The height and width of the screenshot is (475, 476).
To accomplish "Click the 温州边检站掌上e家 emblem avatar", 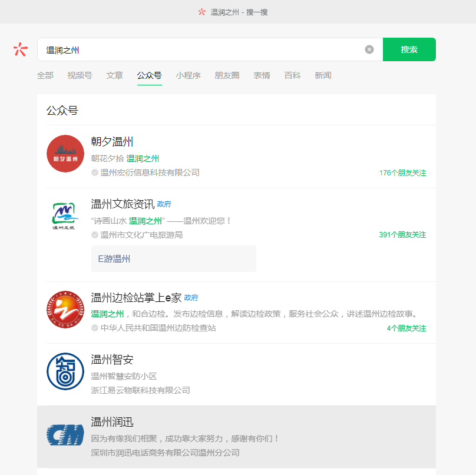I will [65, 310].
